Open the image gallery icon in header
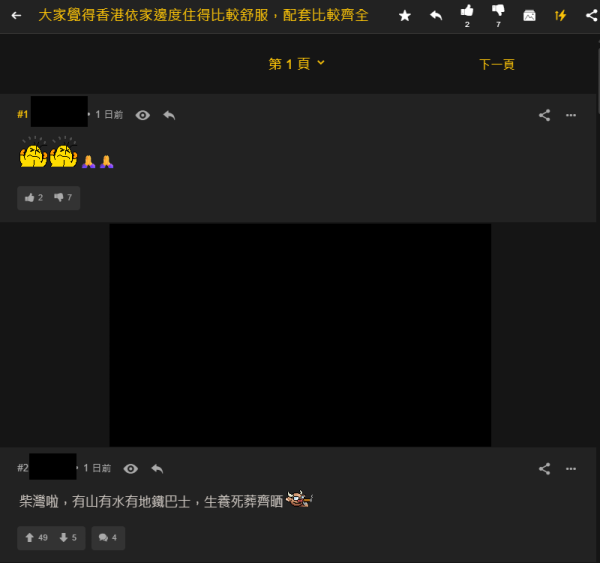Screen dimensions: 600x563 [530, 16]
